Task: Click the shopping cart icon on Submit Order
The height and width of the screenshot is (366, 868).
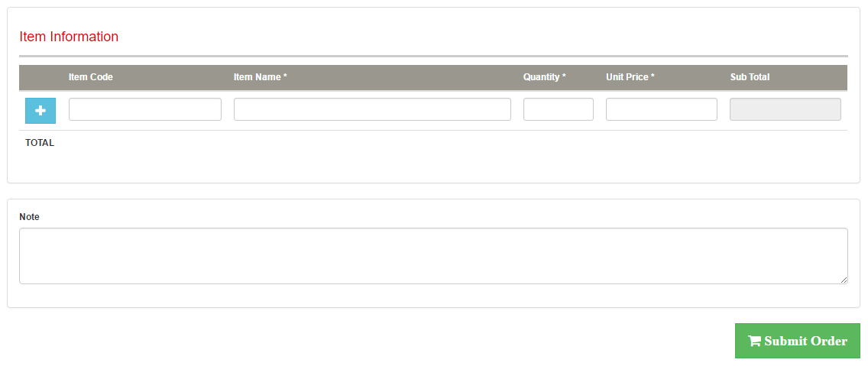Action: 754,342
